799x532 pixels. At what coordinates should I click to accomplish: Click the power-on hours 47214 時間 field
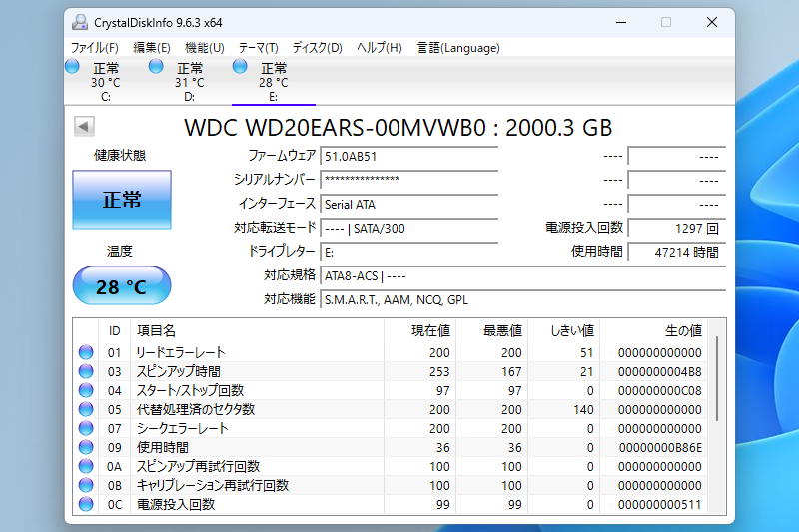tap(677, 252)
